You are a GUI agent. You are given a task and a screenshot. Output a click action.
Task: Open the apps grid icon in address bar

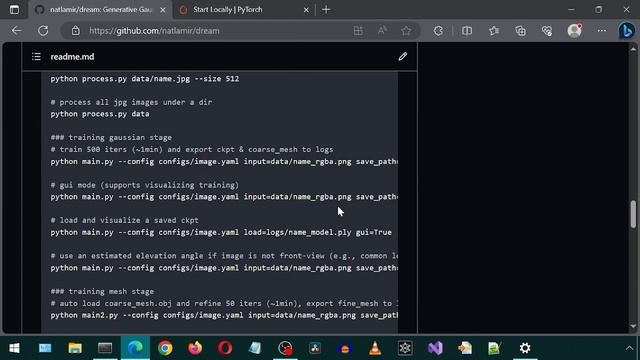click(x=358, y=31)
